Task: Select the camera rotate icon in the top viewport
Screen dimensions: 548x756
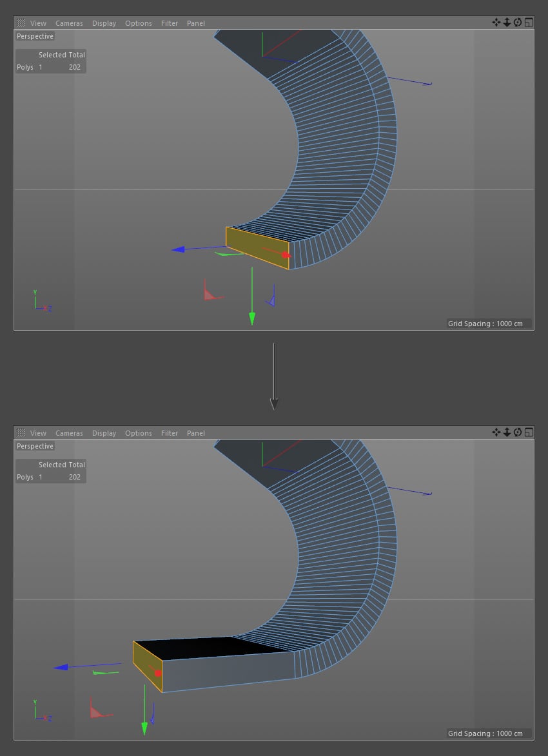Action: click(518, 22)
